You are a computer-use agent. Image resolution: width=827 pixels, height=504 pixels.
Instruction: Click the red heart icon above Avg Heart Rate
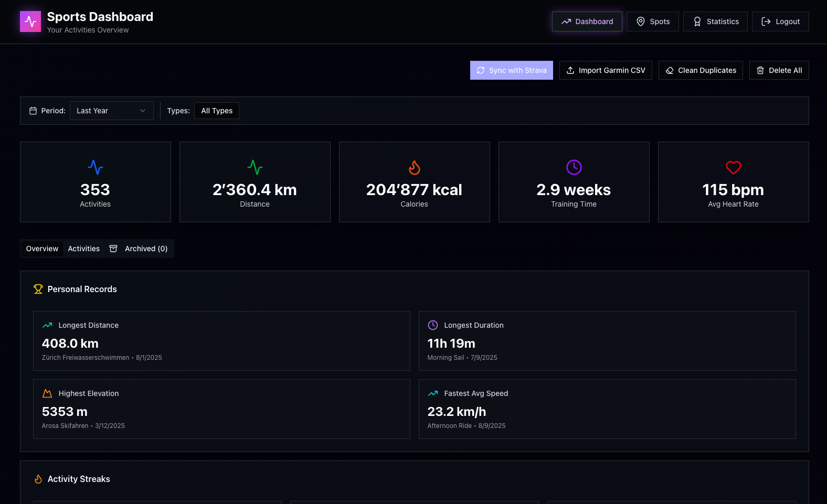[x=733, y=167]
